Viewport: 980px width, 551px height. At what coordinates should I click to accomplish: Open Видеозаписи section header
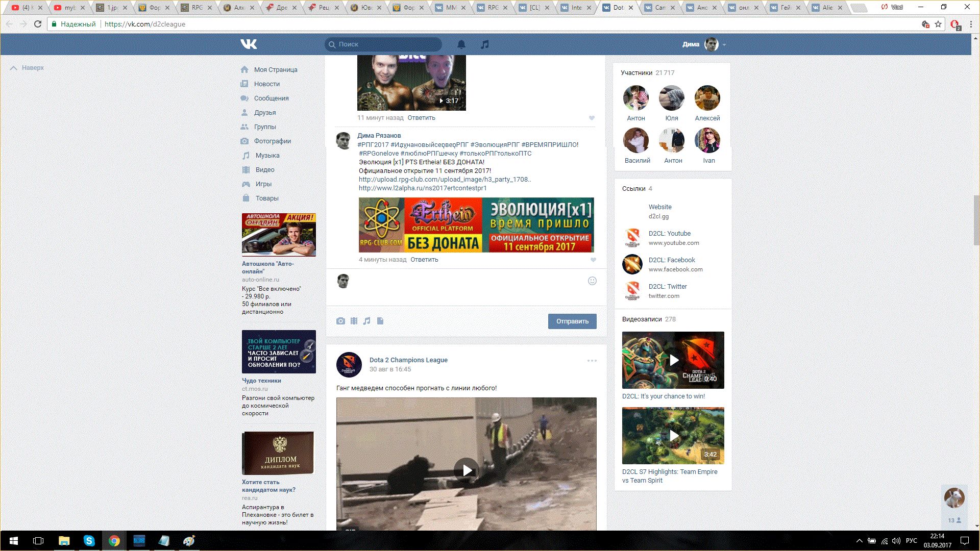point(649,319)
